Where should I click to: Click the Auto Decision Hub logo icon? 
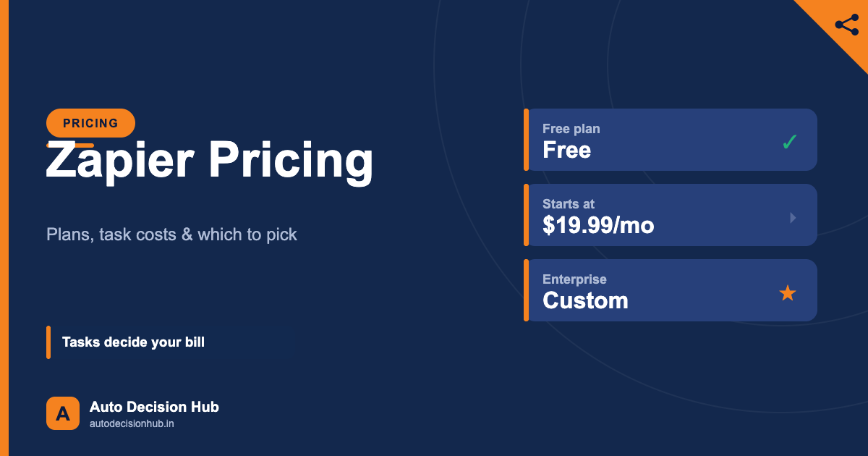[x=63, y=413]
